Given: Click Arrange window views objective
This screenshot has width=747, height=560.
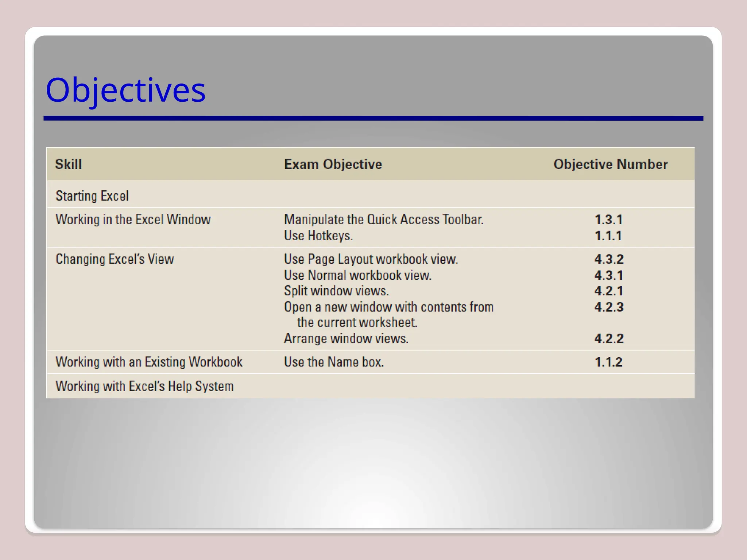Looking at the screenshot, I should (346, 339).
